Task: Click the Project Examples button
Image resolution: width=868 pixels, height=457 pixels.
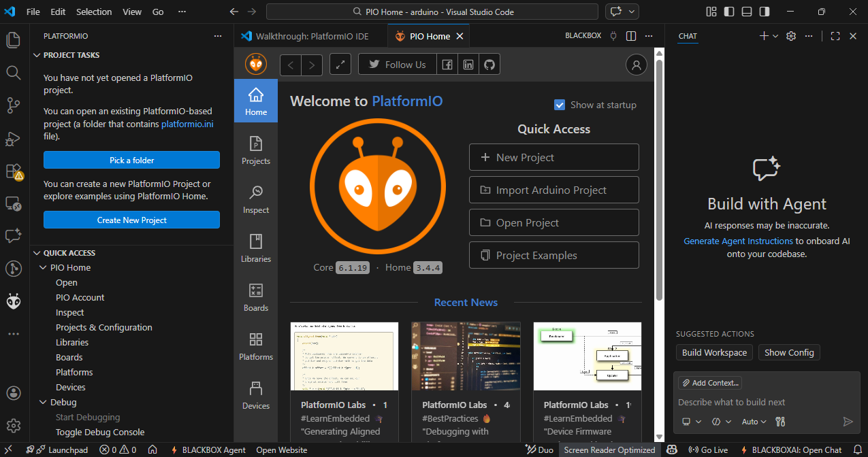Action: pos(553,255)
